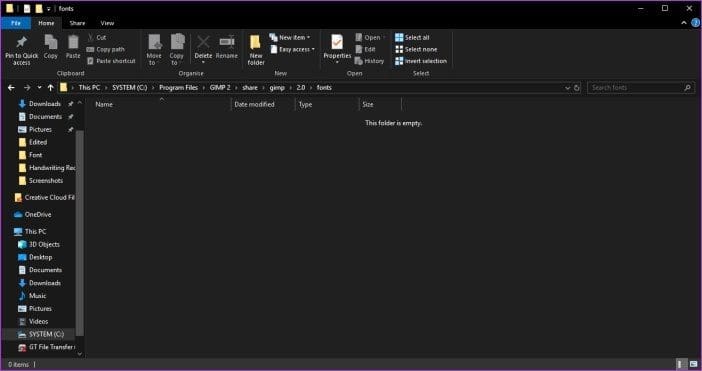Go up one folder level arrow
This screenshot has height=371, width=702.
tap(51, 88)
